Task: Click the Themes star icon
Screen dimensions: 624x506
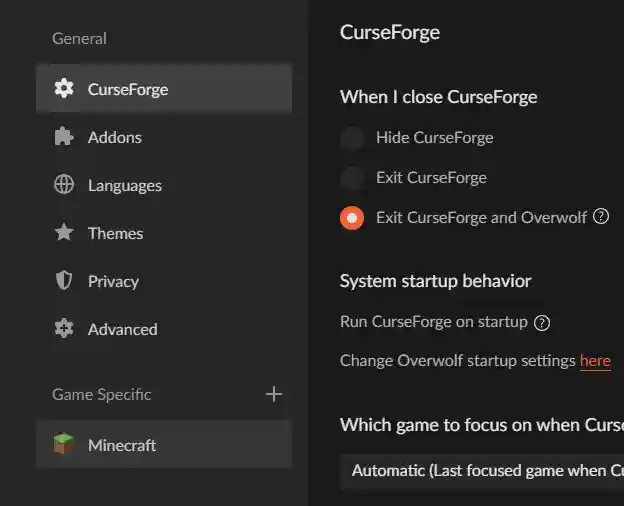Action: (64, 232)
